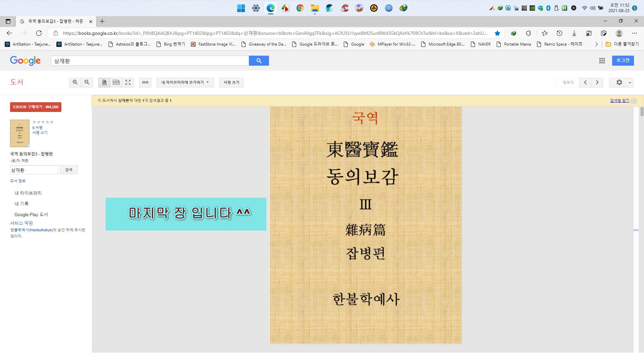Focus the in-book search field
The height and width of the screenshot is (362, 644).
[x=34, y=170]
